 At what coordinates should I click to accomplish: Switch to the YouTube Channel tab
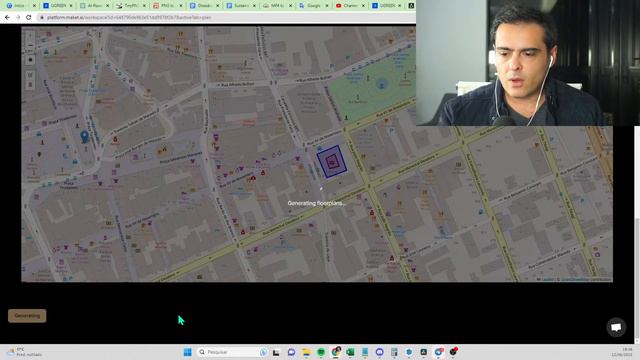click(x=350, y=6)
